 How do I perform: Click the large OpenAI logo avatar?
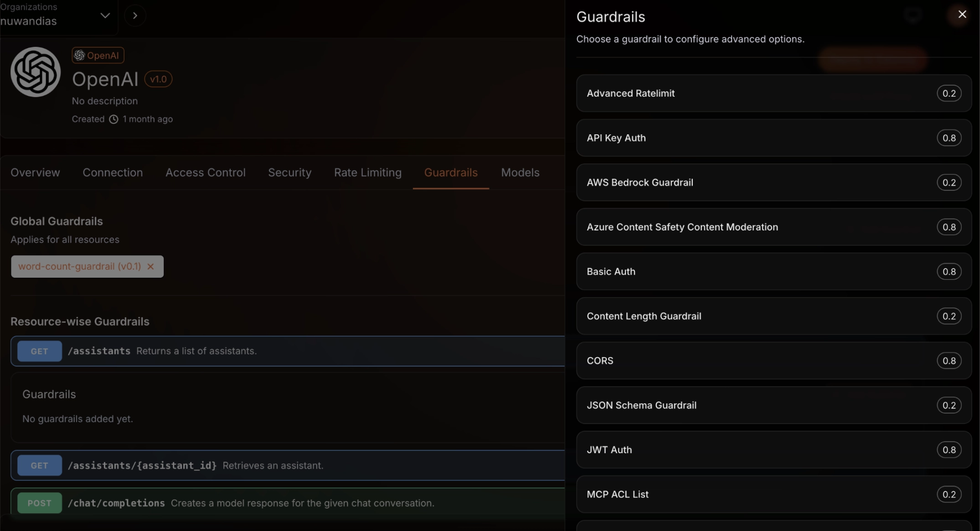(36, 72)
